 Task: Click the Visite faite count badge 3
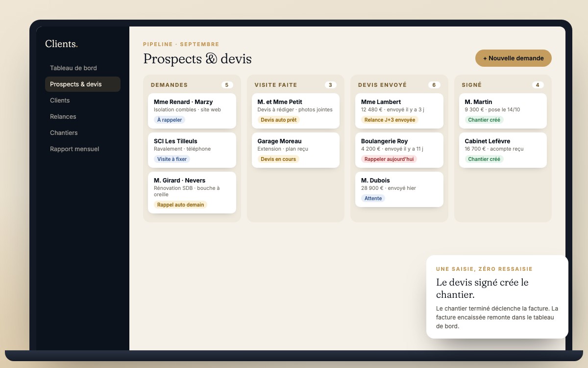[x=330, y=85]
